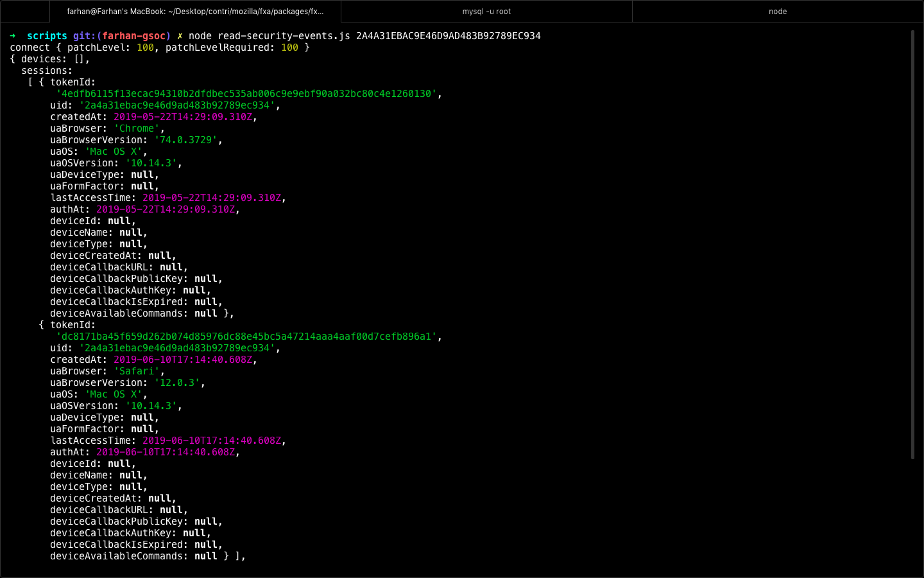Viewport: 924px width, 578px height.
Task: Click the green prompt arrow symbol
Action: tap(13, 36)
